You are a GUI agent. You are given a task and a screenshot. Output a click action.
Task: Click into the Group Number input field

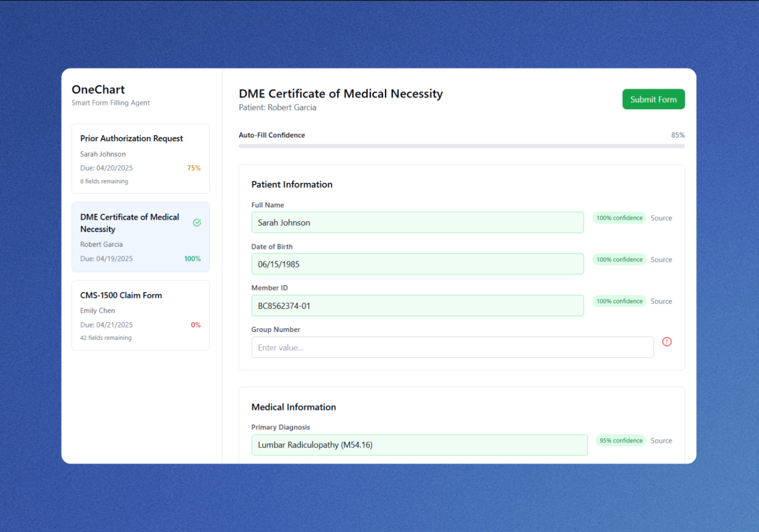453,347
